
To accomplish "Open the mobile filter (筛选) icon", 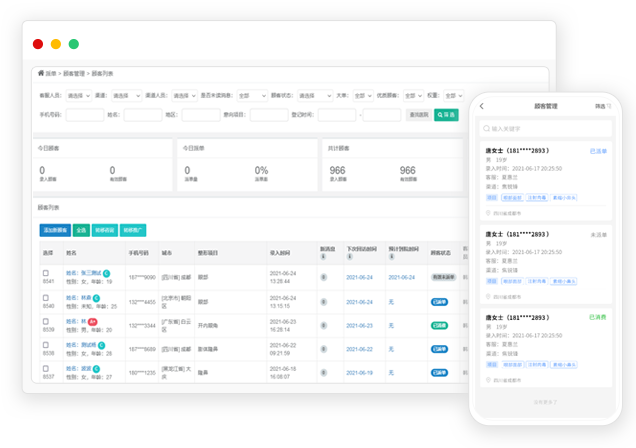I will [601, 106].
